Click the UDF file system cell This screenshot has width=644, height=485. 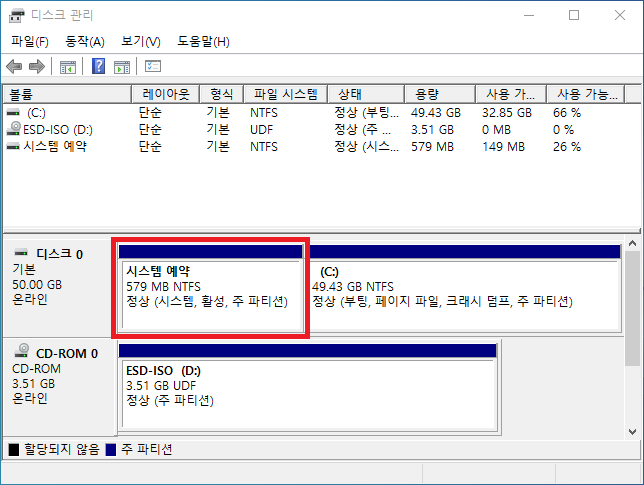click(x=262, y=130)
